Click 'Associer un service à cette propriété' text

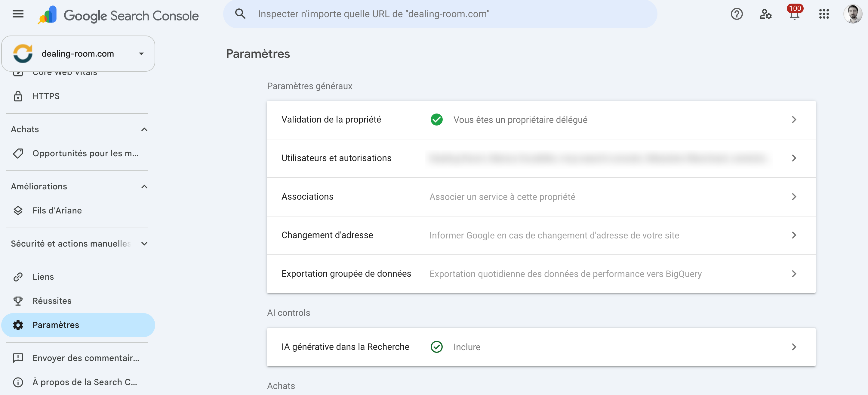(502, 197)
